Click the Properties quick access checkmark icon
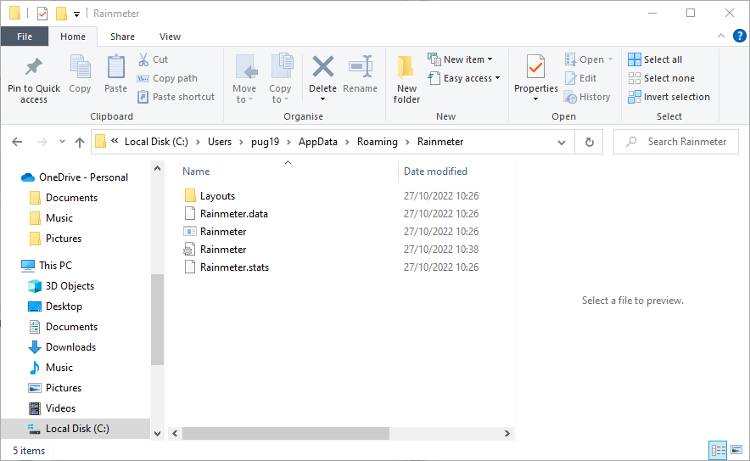 click(42, 13)
